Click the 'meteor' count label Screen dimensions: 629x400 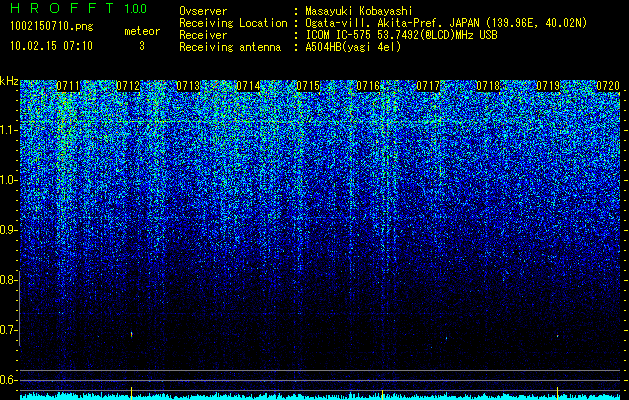[x=142, y=31]
